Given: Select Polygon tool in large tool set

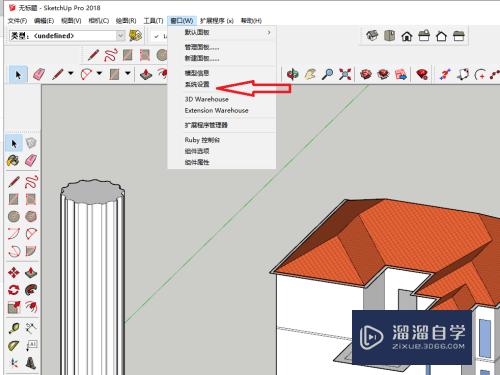Looking at the screenshot, I should (x=31, y=217).
